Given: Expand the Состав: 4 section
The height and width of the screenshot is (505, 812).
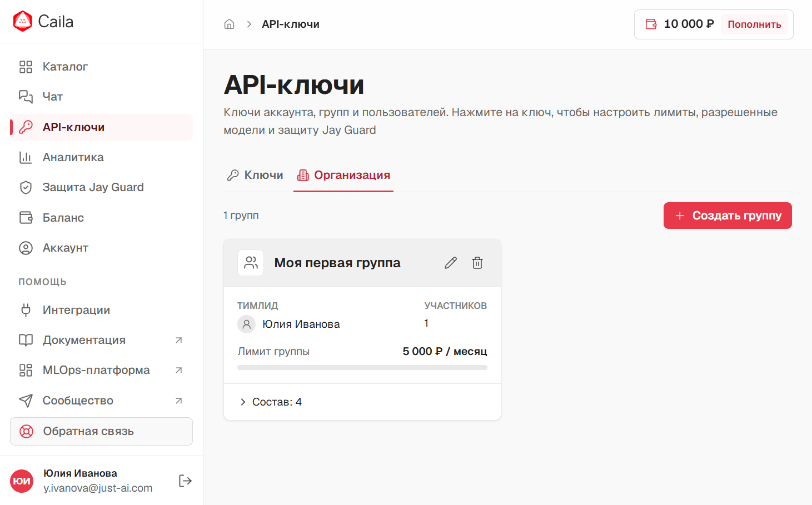Looking at the screenshot, I should click(x=271, y=402).
